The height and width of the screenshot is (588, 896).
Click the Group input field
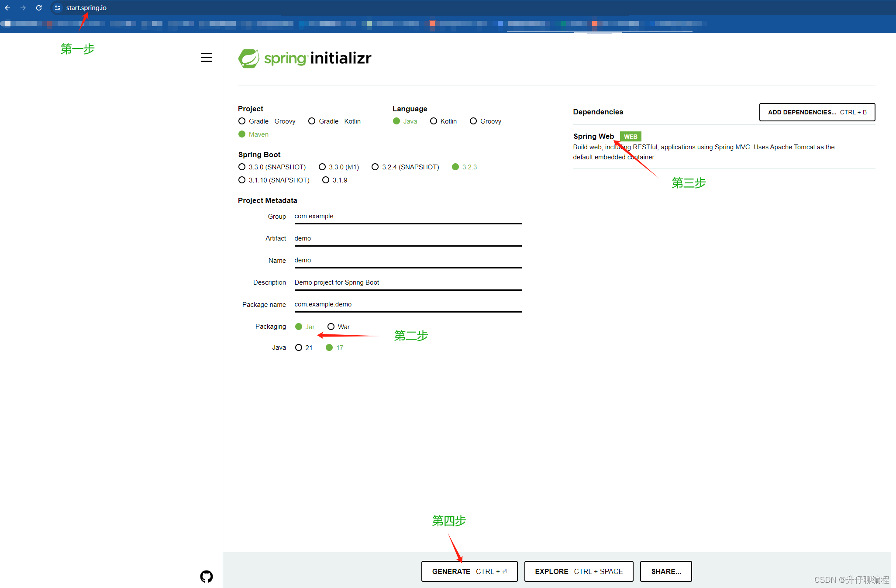408,217
